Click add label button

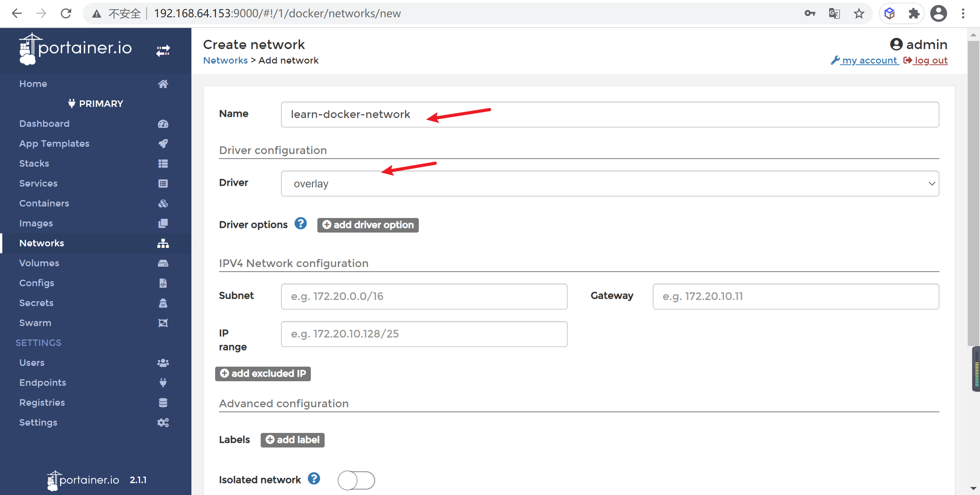point(292,439)
